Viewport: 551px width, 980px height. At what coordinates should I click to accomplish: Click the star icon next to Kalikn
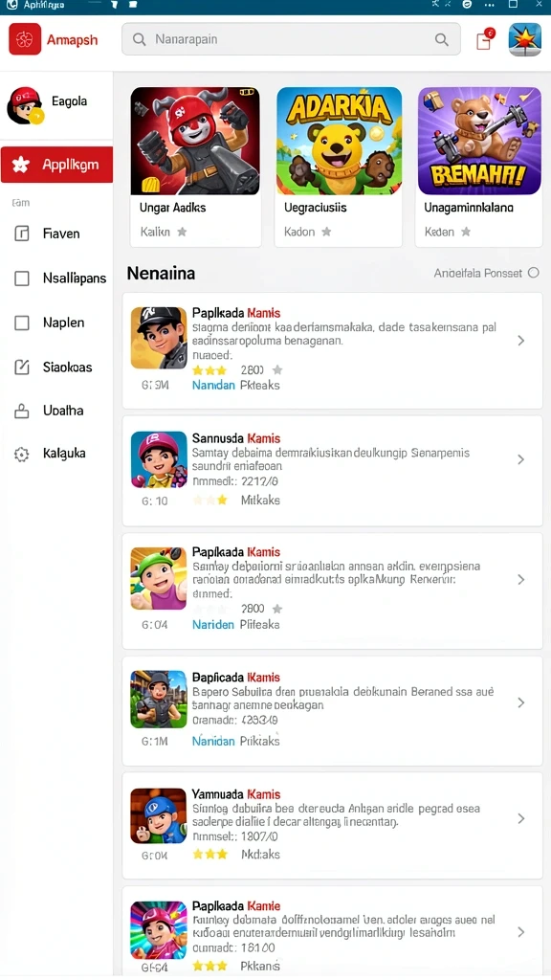point(182,232)
